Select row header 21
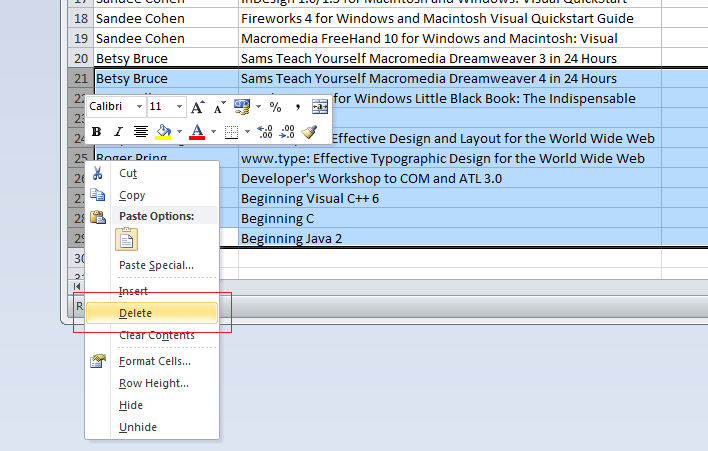 pyautogui.click(x=81, y=78)
